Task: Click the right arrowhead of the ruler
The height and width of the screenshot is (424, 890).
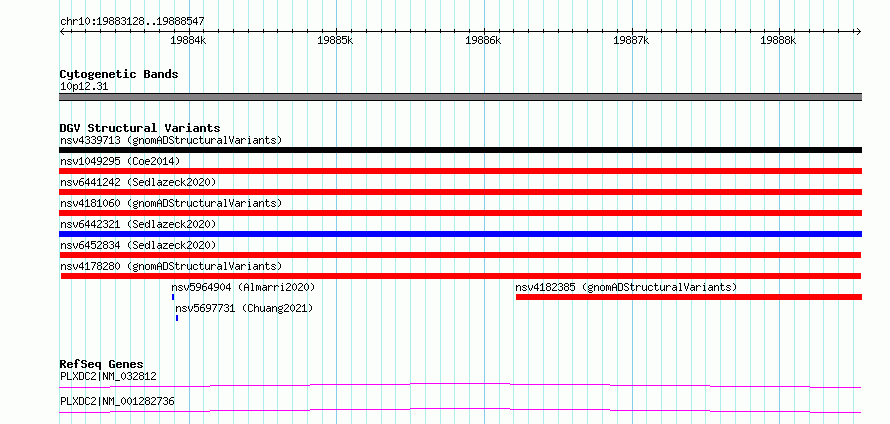Action: click(858, 32)
